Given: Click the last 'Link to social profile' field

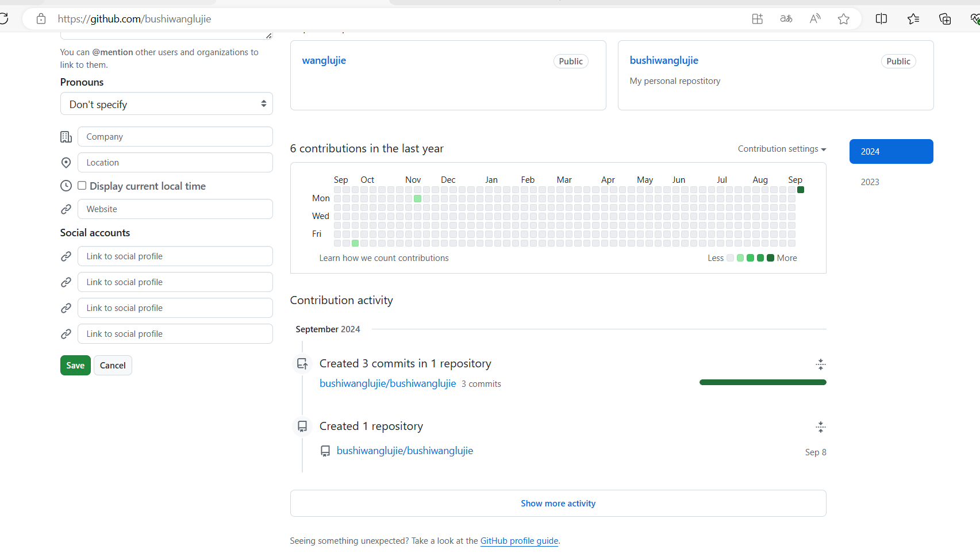Looking at the screenshot, I should click(x=175, y=334).
